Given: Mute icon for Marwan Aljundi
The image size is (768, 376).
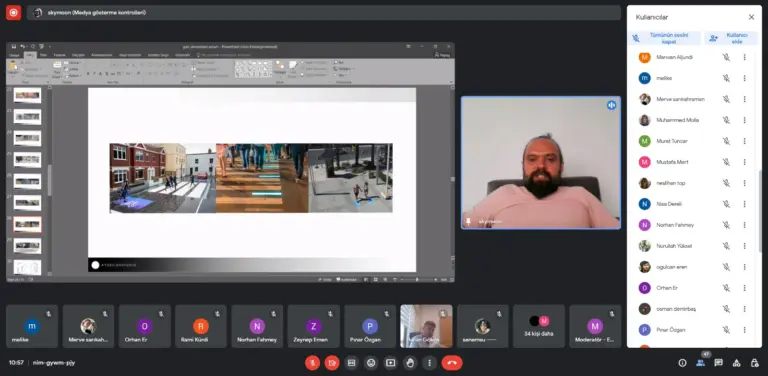Looking at the screenshot, I should (726, 57).
